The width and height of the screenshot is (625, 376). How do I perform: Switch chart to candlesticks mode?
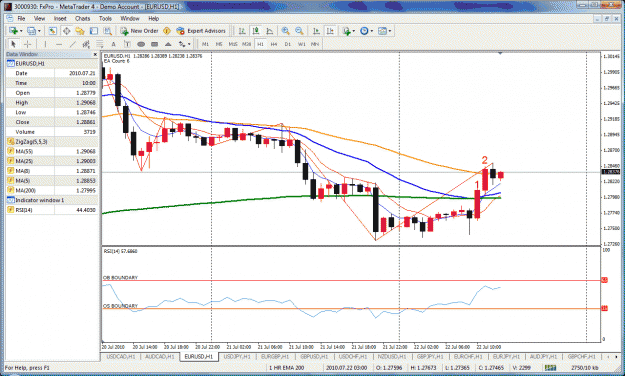[256, 31]
